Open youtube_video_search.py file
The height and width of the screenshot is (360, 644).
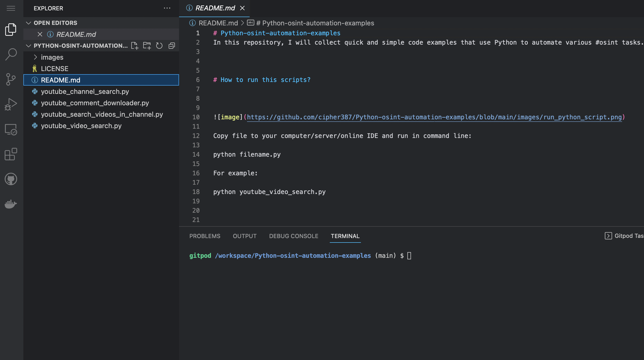[x=101, y=126]
